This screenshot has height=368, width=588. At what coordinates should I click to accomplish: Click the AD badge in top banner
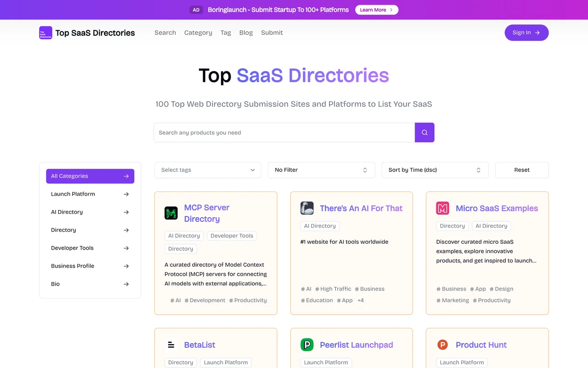pos(196,10)
